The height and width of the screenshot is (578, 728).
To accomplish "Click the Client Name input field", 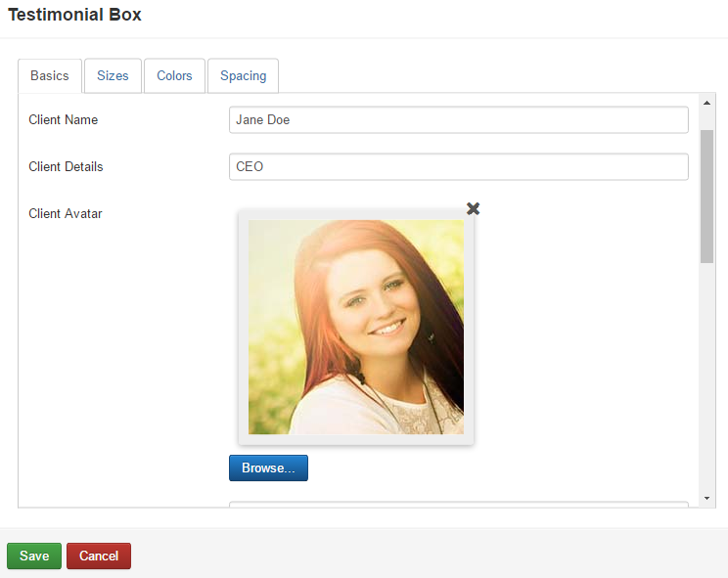I will click(459, 119).
